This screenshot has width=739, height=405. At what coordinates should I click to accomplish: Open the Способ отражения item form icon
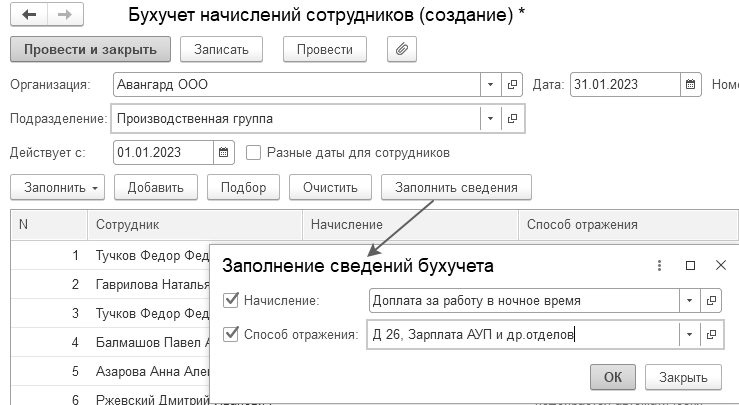(x=711, y=334)
